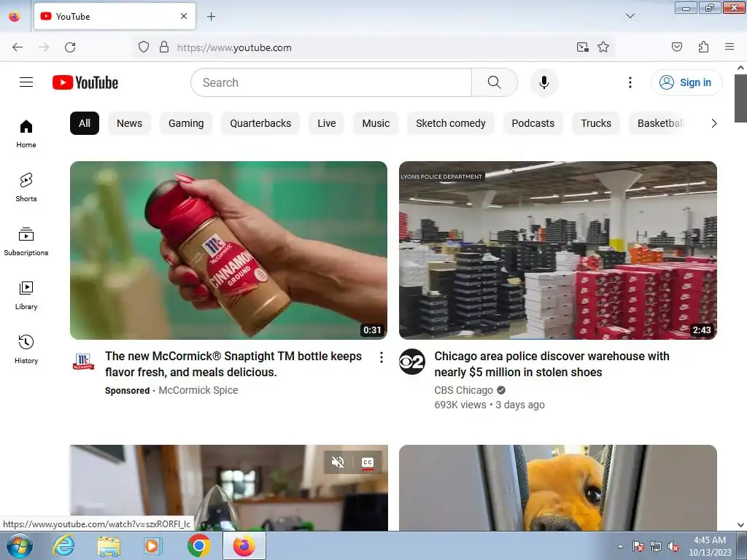Launch Internet Explorer from taskbar
The width and height of the screenshot is (747, 560).
tap(63, 545)
